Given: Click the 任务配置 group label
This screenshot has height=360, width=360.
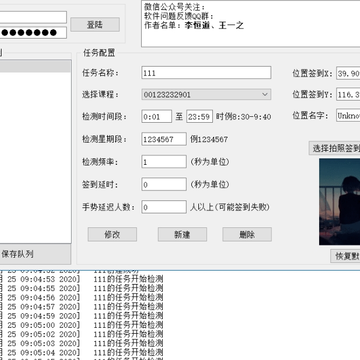Looking at the screenshot, I should pos(99,53).
